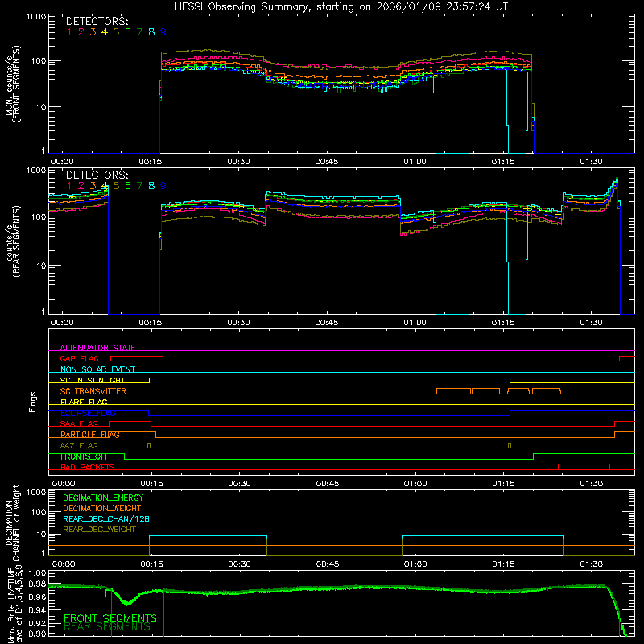644x644 pixels.
Task: Click the SAA_FLAG label
Action: tap(79, 423)
